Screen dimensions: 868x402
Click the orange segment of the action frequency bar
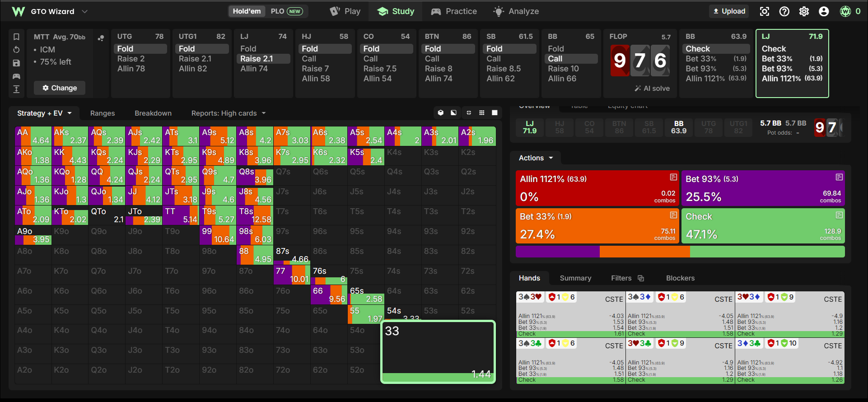click(x=644, y=252)
